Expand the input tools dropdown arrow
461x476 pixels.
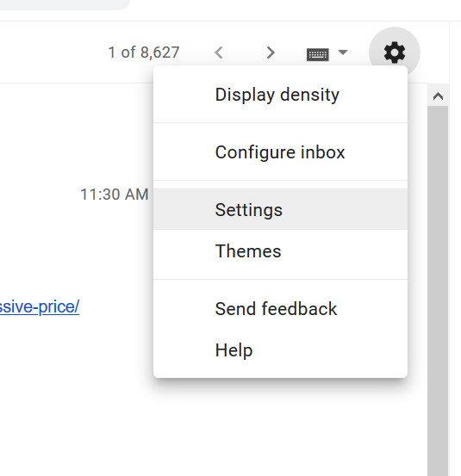[343, 53]
